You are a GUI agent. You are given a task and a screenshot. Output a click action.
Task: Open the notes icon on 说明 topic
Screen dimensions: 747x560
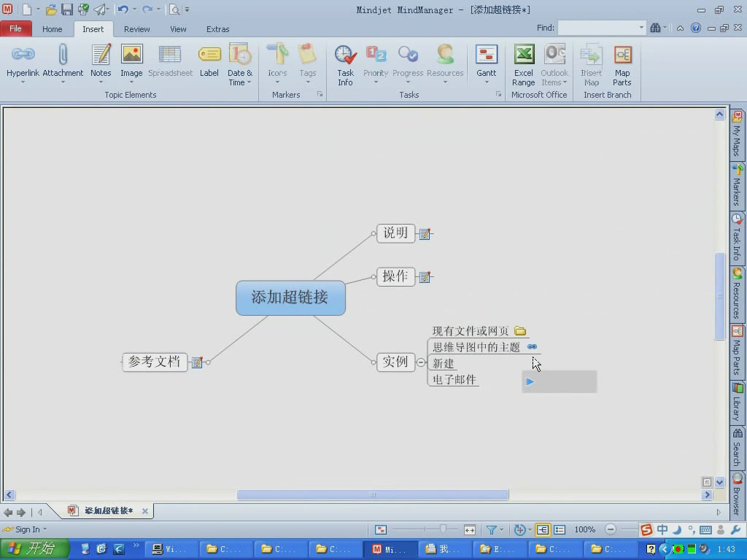(x=425, y=234)
